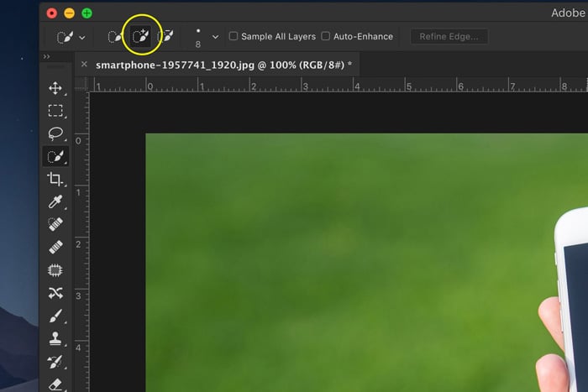The width and height of the screenshot is (588, 392).
Task: Close the smartphone-1957741_1920.jpg tab
Action: point(84,64)
